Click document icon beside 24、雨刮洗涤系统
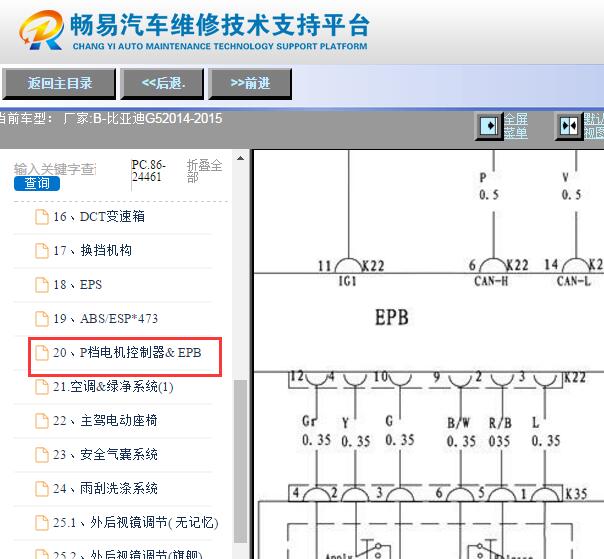 pos(42,488)
